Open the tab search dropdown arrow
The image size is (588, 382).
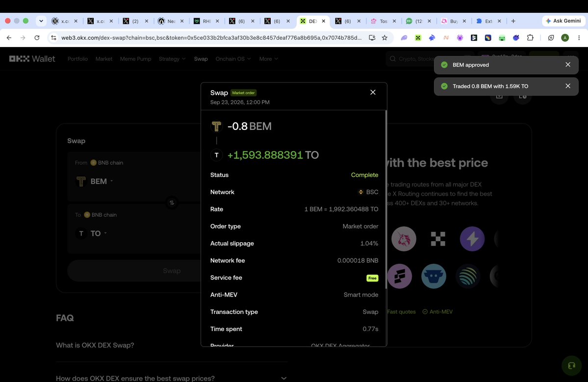pos(41,21)
